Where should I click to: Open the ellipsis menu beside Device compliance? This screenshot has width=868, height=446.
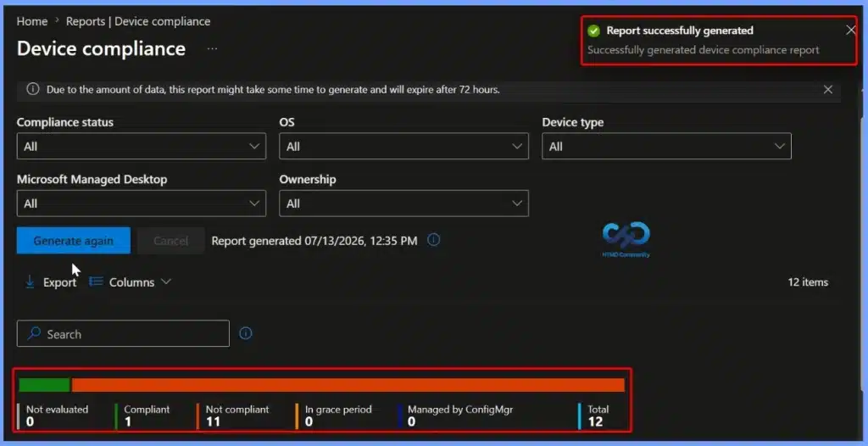pos(213,49)
